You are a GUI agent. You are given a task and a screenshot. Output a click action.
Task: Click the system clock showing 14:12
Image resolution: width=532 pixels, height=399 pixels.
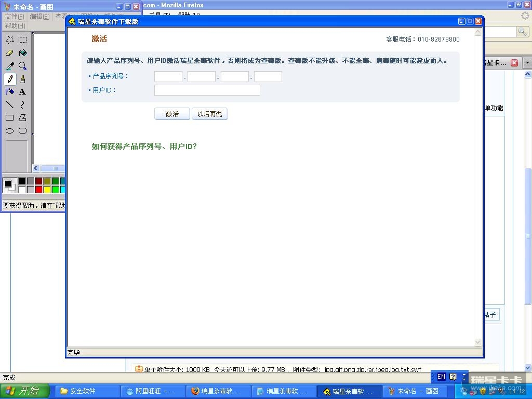pyautogui.click(x=517, y=391)
